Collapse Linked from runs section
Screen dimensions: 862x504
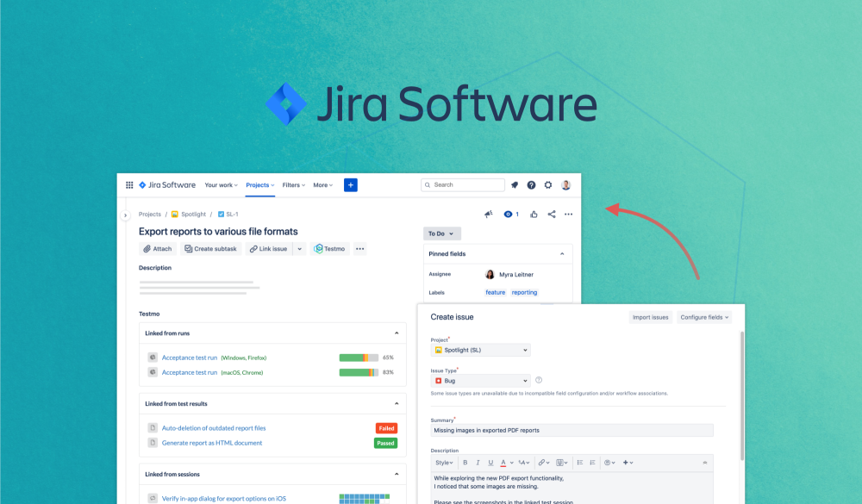tap(397, 333)
